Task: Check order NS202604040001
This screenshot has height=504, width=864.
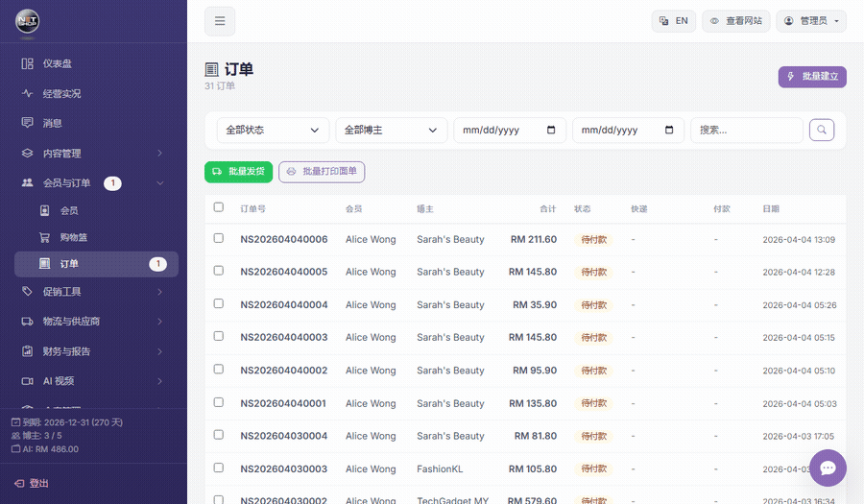Action: click(219, 402)
